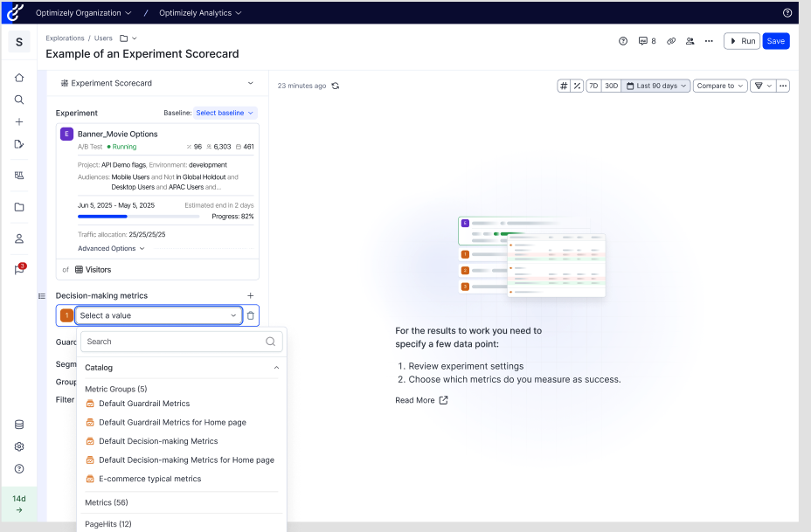Select the 7D time range

(x=593, y=86)
